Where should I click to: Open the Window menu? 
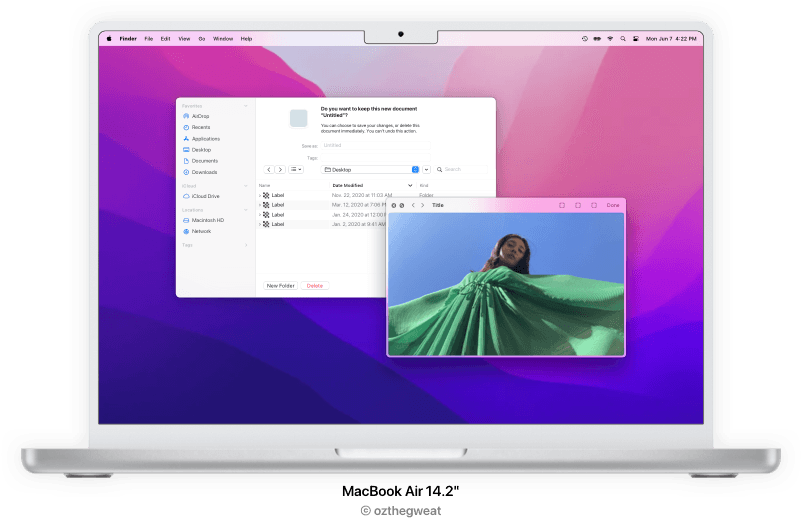click(x=223, y=38)
